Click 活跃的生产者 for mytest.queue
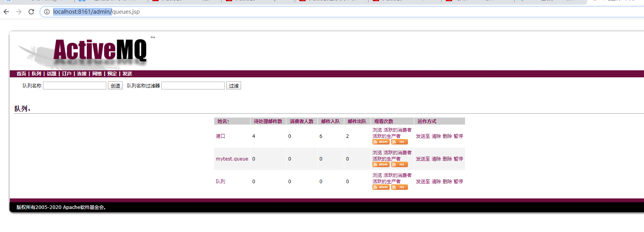Viewport: 644px width, 232px height. tap(386, 159)
